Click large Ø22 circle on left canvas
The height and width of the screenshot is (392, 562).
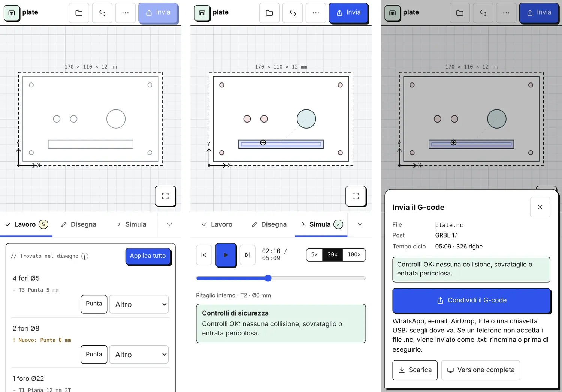(116, 119)
